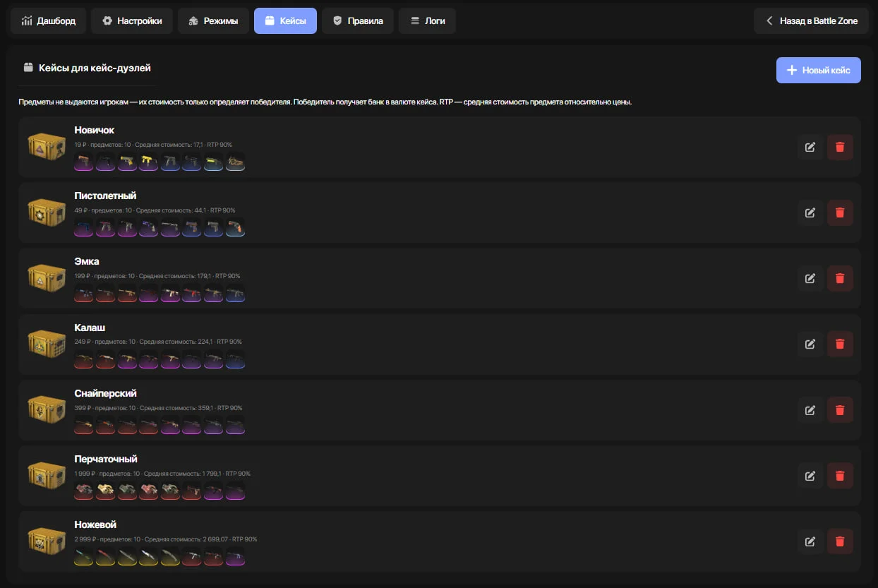Go to the Режимы tab
This screenshot has height=588, width=878.
tap(213, 21)
